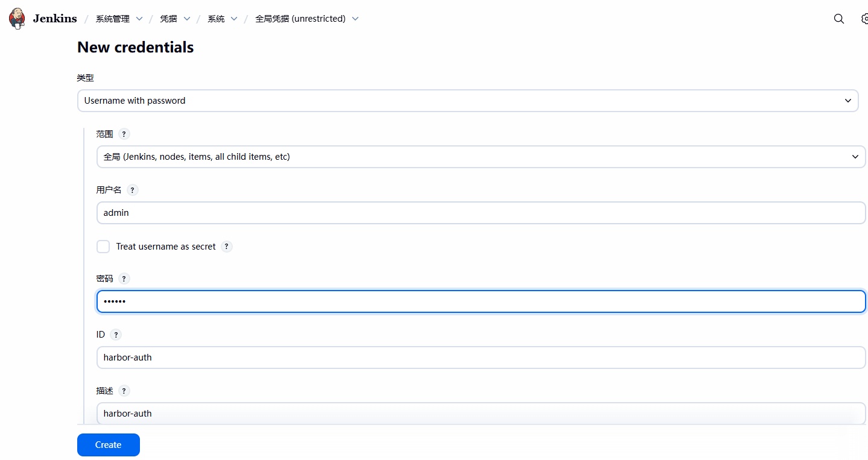
Task: Show help for Treat username as secret
Action: [x=226, y=247]
